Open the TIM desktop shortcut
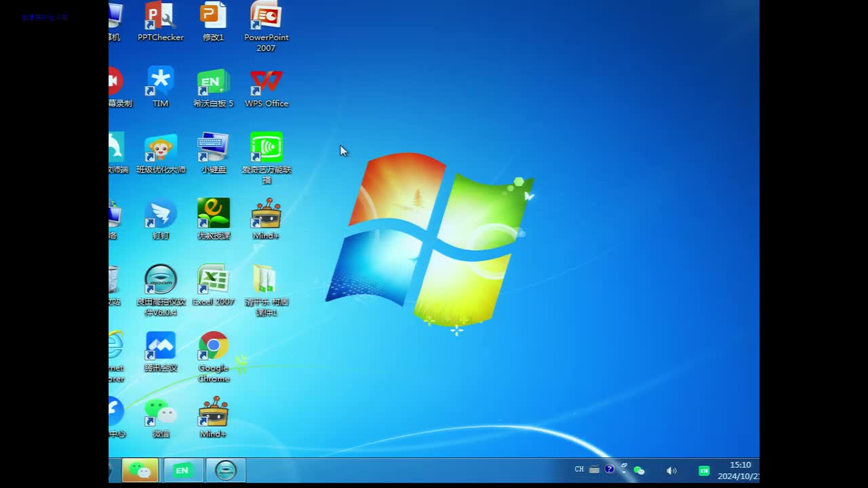This screenshot has height=488, width=868. pyautogui.click(x=161, y=87)
